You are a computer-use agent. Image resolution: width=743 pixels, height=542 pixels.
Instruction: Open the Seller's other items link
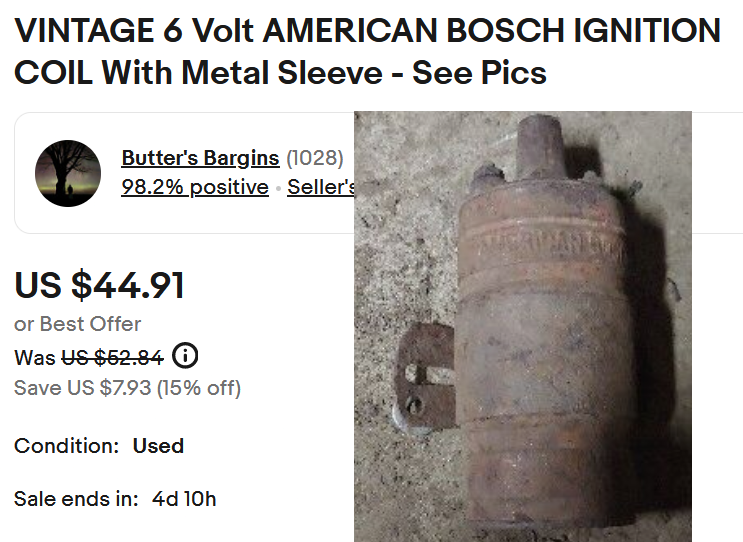(321, 187)
